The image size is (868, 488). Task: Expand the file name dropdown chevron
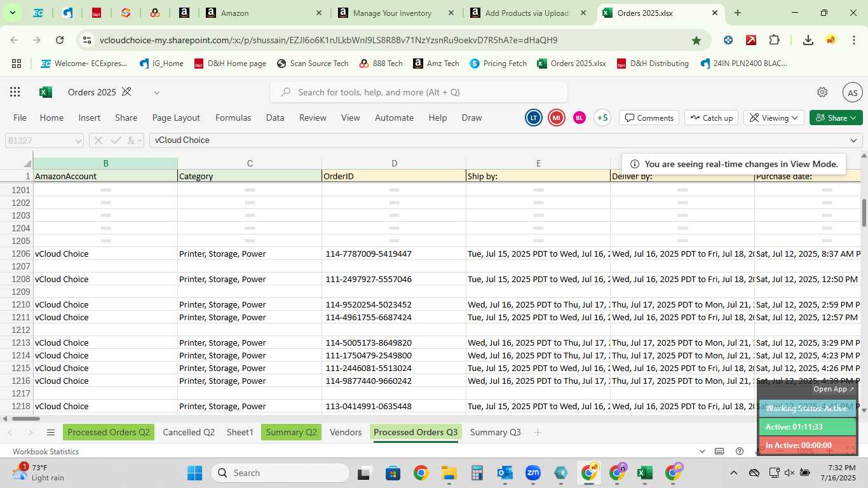tap(156, 93)
